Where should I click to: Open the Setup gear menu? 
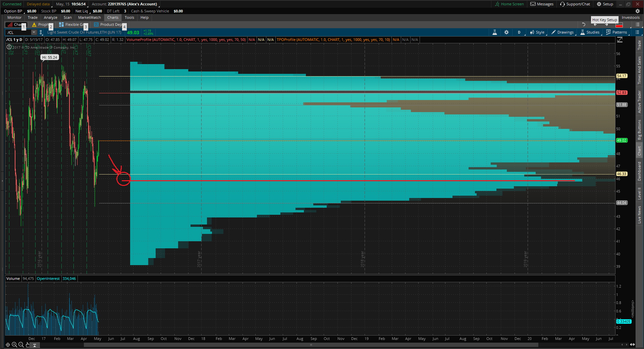pos(605,4)
